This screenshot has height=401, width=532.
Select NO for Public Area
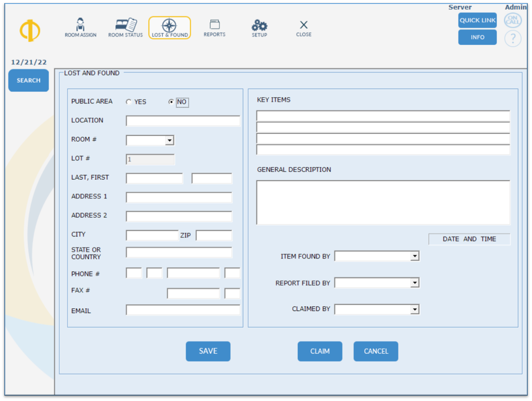(171, 102)
